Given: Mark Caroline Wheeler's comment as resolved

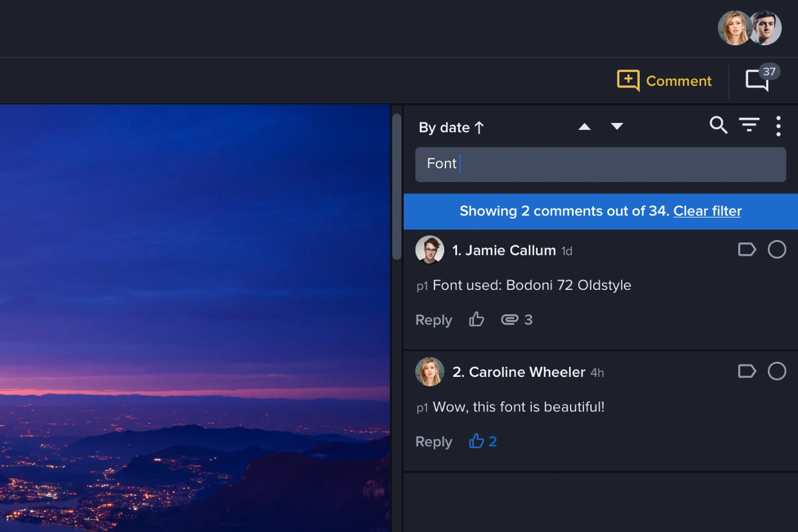Looking at the screenshot, I should tap(777, 371).
